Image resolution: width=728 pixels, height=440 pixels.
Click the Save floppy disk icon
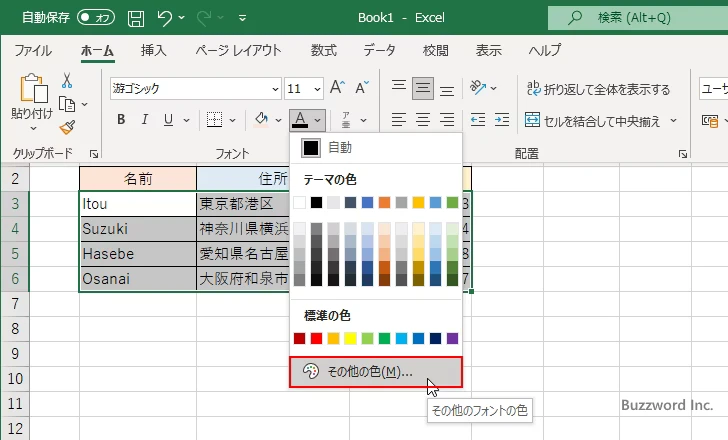[x=136, y=18]
